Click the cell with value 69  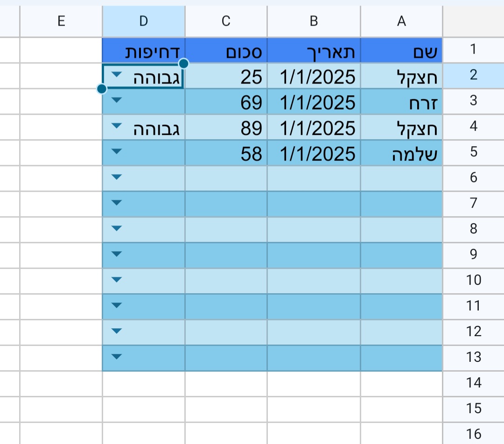coord(225,101)
